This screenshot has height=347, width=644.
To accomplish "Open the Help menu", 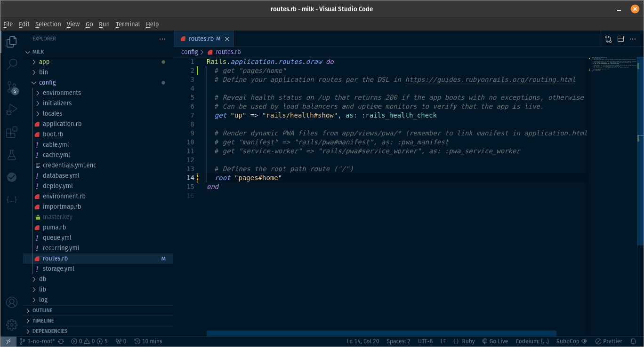I will click(152, 24).
